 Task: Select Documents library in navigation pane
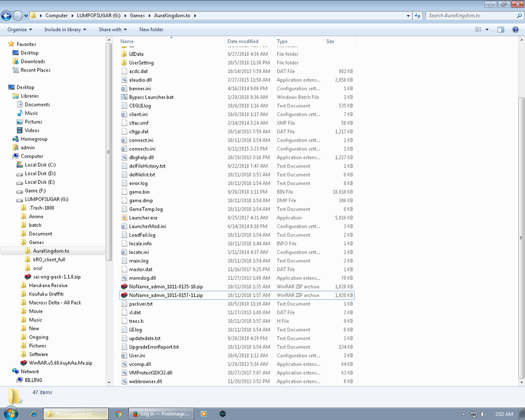coord(37,104)
